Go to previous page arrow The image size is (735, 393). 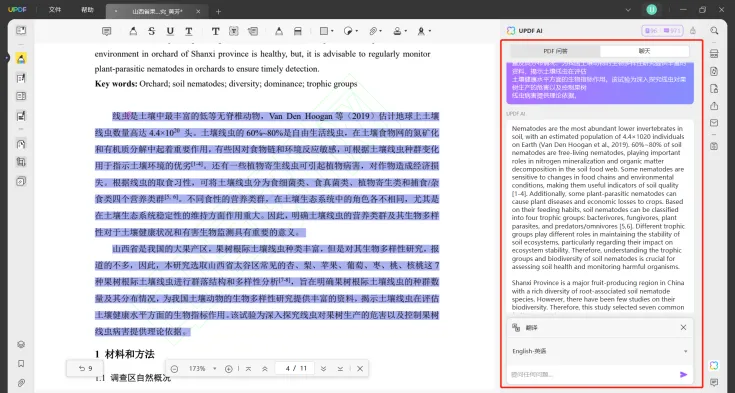coord(265,369)
